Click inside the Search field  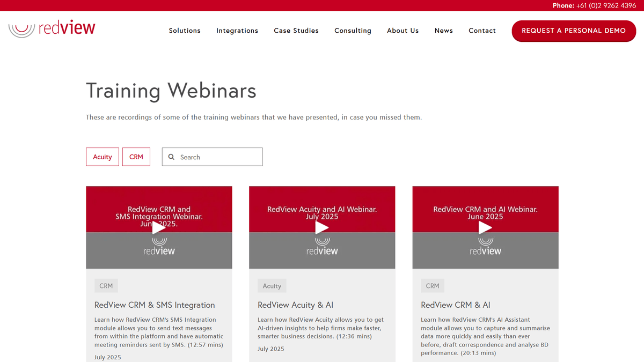215,157
